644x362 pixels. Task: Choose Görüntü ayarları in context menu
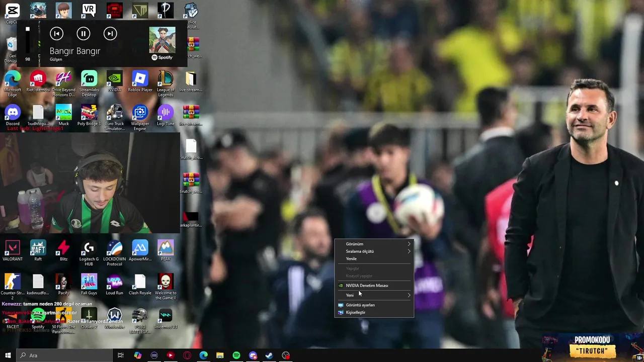pos(374,305)
